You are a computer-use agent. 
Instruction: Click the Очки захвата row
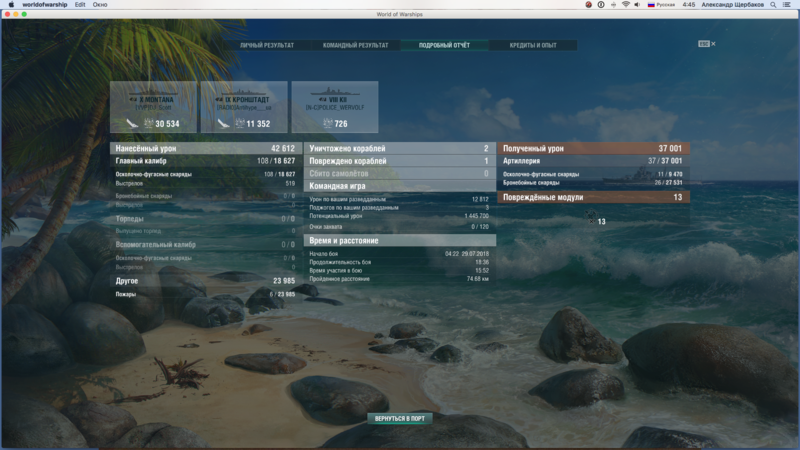point(400,227)
